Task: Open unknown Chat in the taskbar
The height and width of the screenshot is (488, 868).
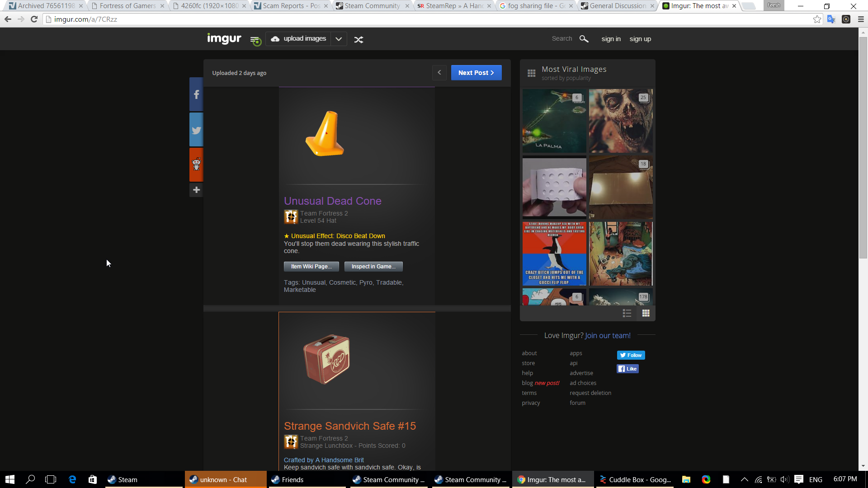Action: [x=225, y=479]
